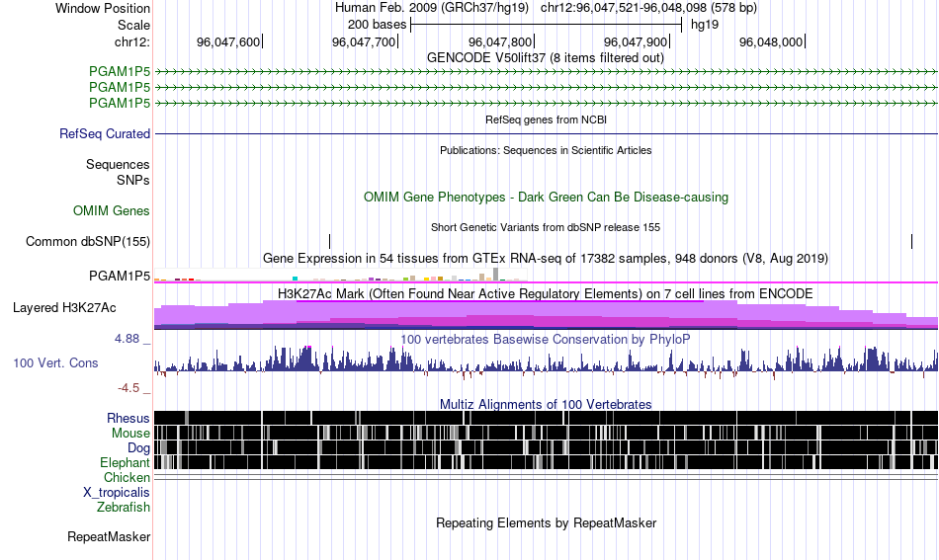Screen dimensions: 939x560
Task: Open 100 vertebrates Basewise Conservation title
Action: pos(546,339)
